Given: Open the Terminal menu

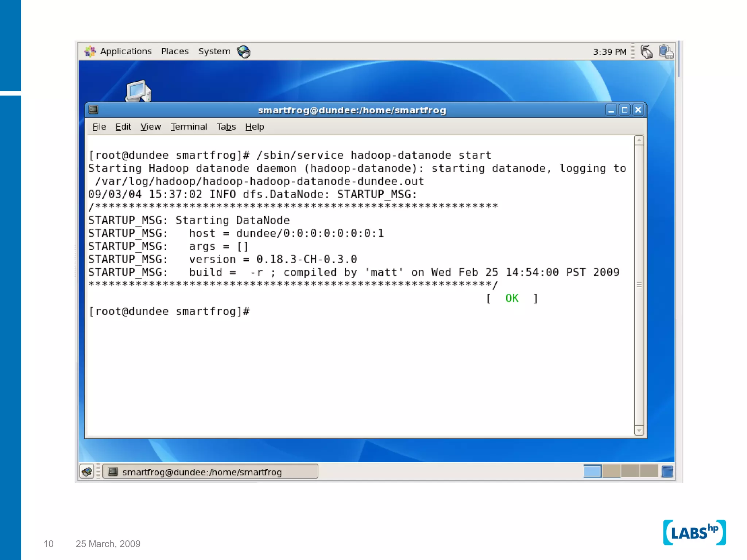Looking at the screenshot, I should (x=189, y=127).
